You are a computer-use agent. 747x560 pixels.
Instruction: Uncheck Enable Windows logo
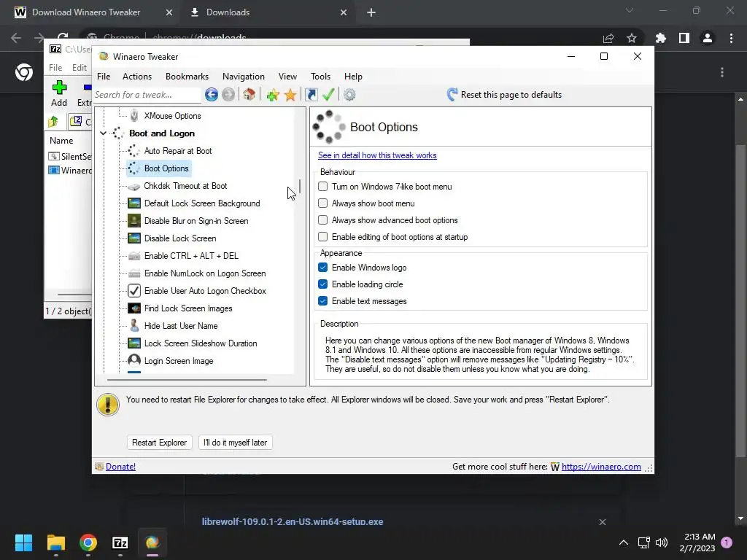tap(322, 268)
